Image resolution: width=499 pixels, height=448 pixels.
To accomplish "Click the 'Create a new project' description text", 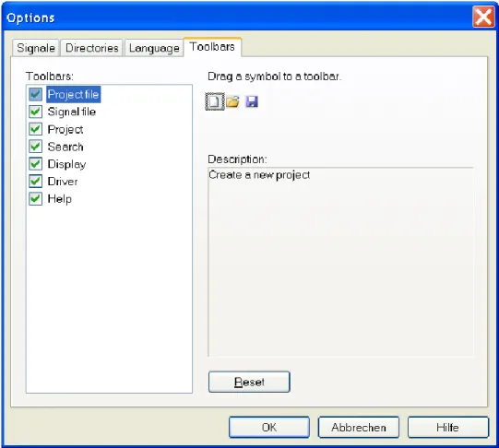I will pyautogui.click(x=259, y=175).
